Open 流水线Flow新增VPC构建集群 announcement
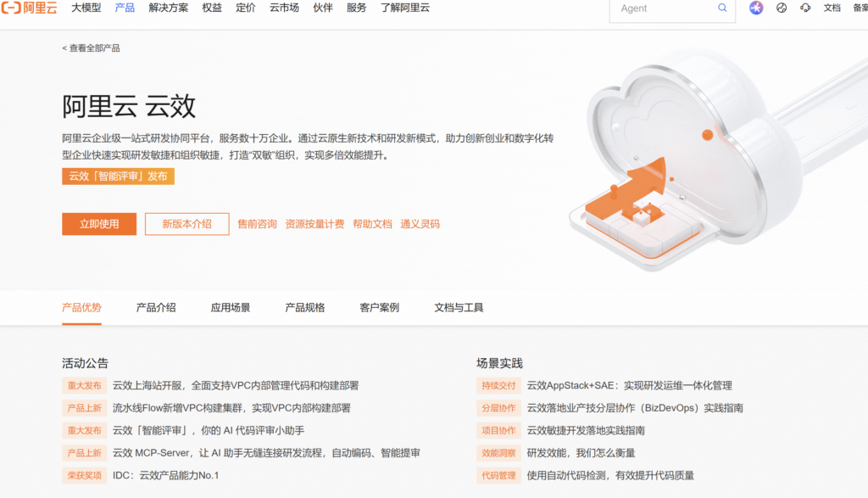 [x=231, y=408]
